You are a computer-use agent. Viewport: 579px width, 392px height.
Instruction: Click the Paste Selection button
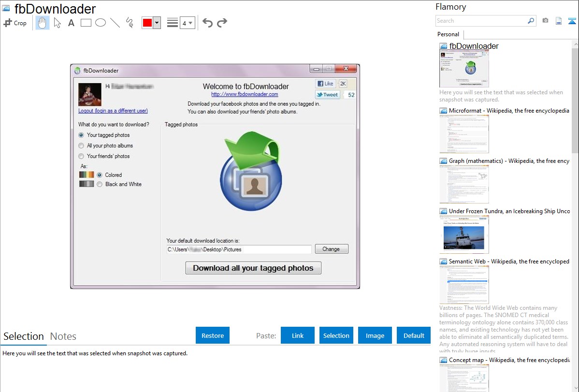click(336, 335)
